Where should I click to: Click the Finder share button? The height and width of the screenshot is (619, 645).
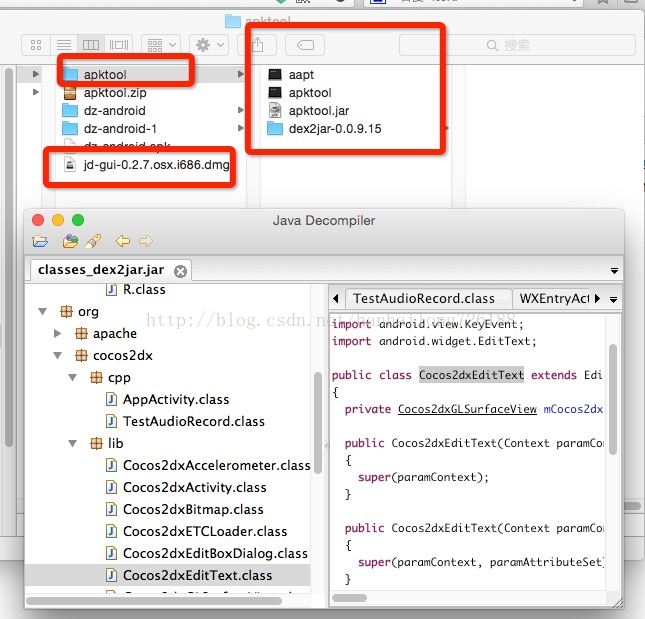pos(258,45)
